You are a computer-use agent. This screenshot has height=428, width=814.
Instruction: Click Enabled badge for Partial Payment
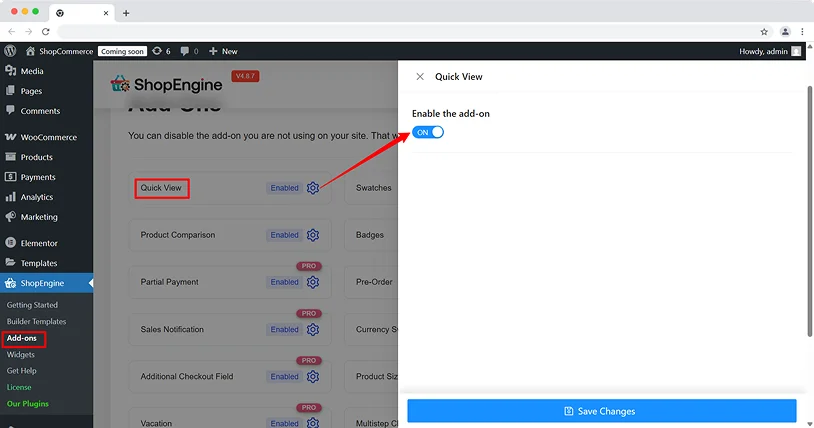(x=284, y=282)
